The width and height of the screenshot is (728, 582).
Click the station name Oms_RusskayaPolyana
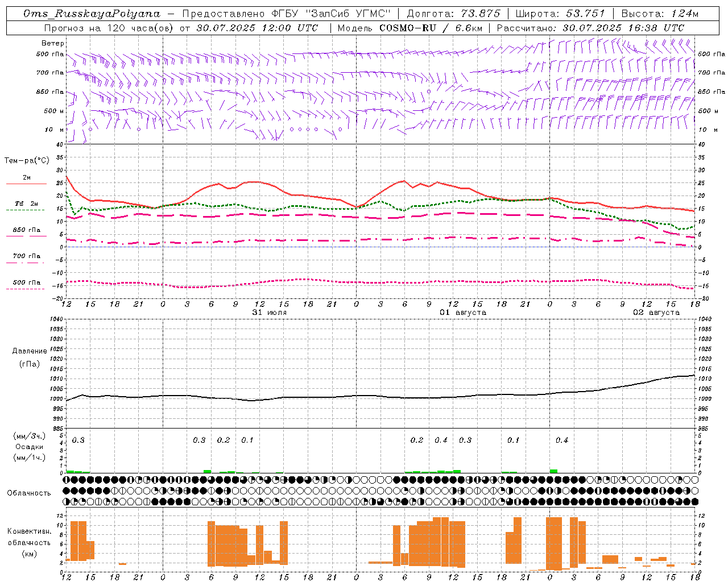[x=92, y=14]
